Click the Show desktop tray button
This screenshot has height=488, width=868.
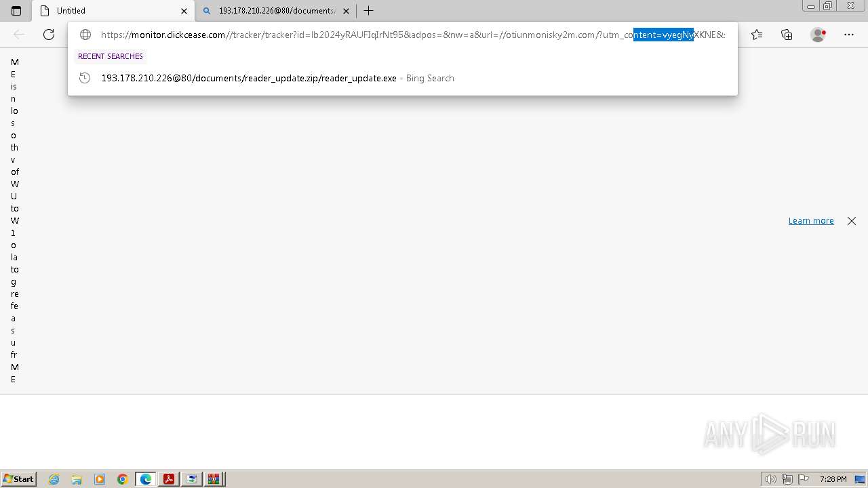tap(860, 479)
